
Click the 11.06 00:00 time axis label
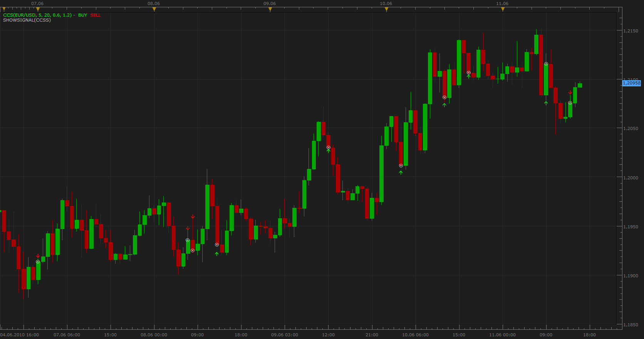coord(502,335)
